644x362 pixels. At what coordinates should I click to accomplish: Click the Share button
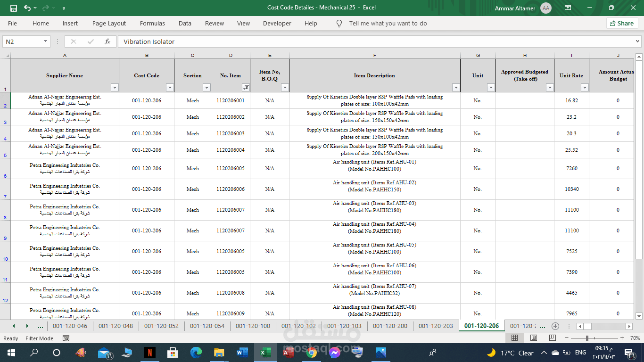click(622, 23)
